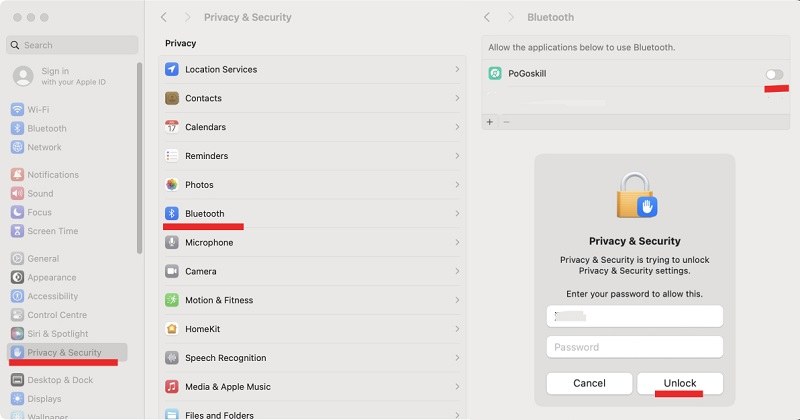Click the Microphone icon
800x420 pixels.
[172, 243]
